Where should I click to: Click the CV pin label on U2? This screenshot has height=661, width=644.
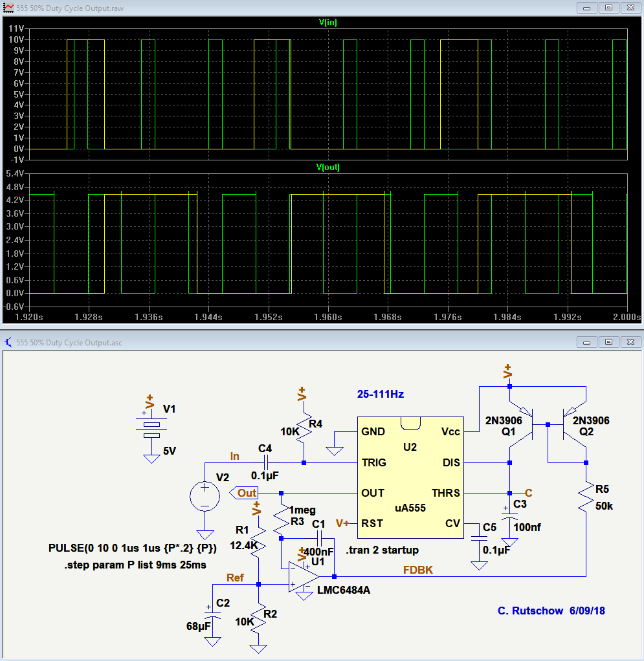tap(452, 523)
